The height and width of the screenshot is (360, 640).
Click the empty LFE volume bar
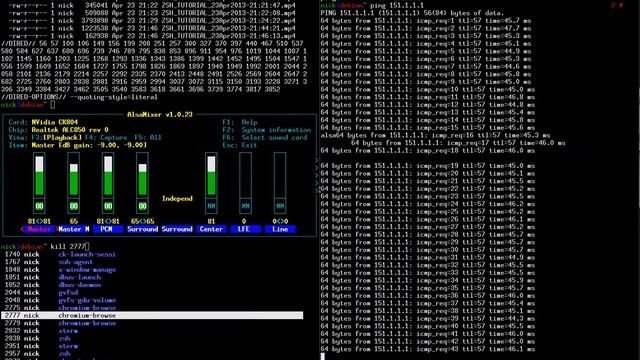click(x=245, y=176)
